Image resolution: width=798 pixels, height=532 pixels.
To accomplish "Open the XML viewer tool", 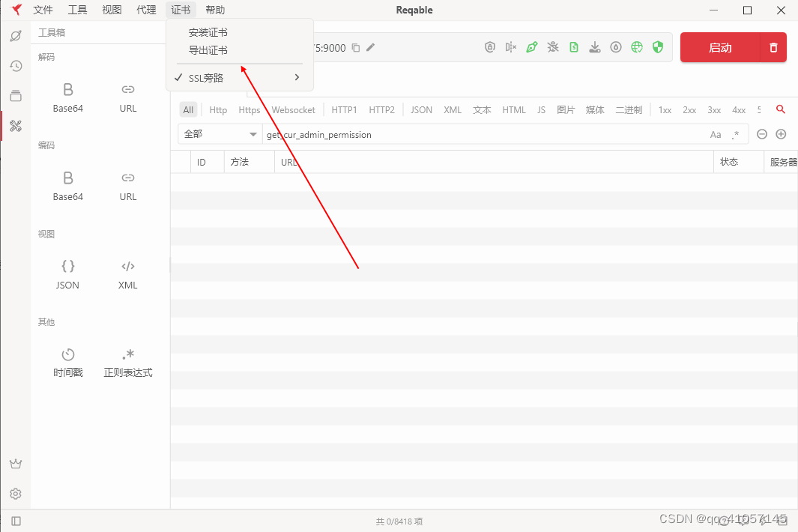I will (127, 275).
